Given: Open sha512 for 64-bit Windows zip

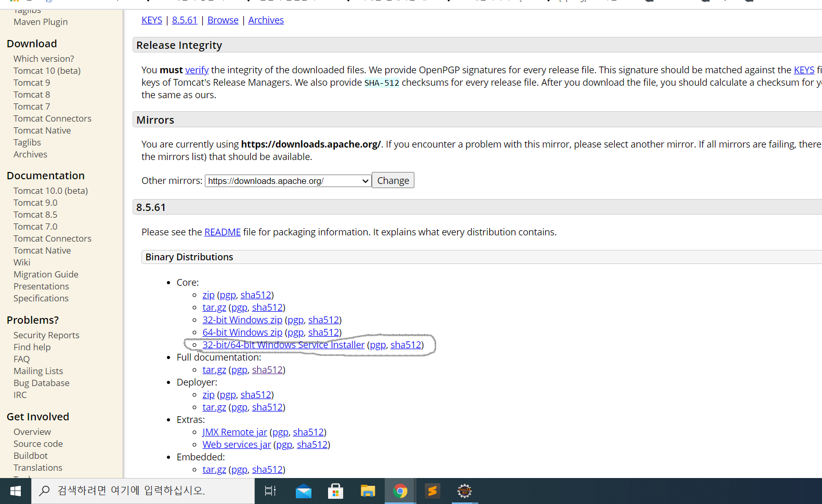Looking at the screenshot, I should [324, 333].
